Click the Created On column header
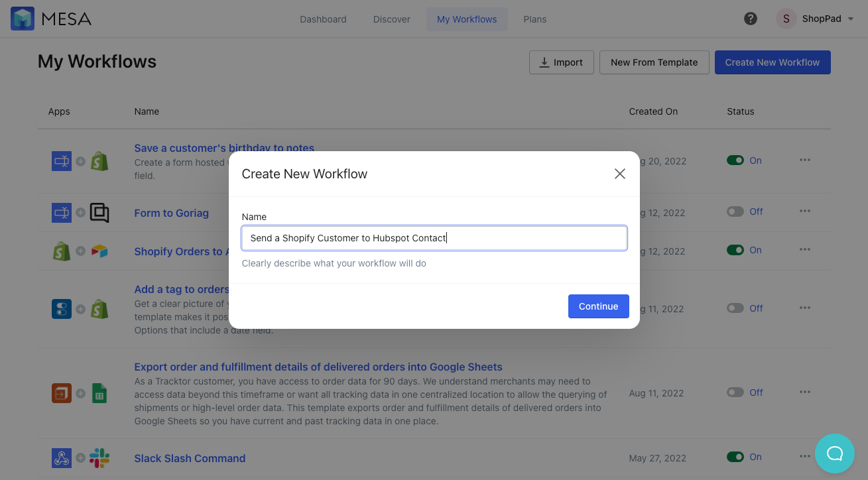The image size is (868, 480). 653,111
